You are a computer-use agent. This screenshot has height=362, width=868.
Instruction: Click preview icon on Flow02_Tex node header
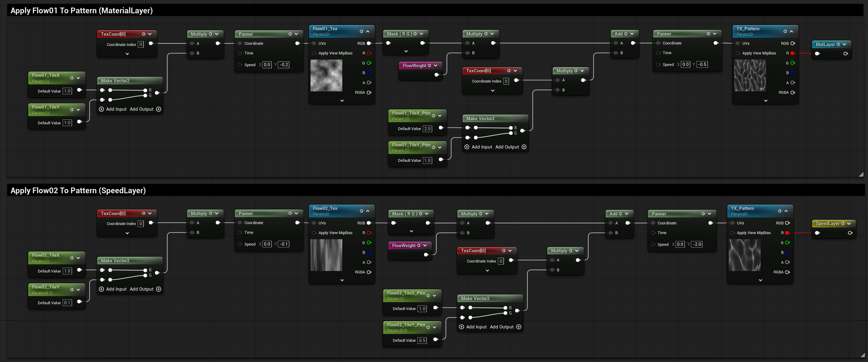(x=362, y=211)
